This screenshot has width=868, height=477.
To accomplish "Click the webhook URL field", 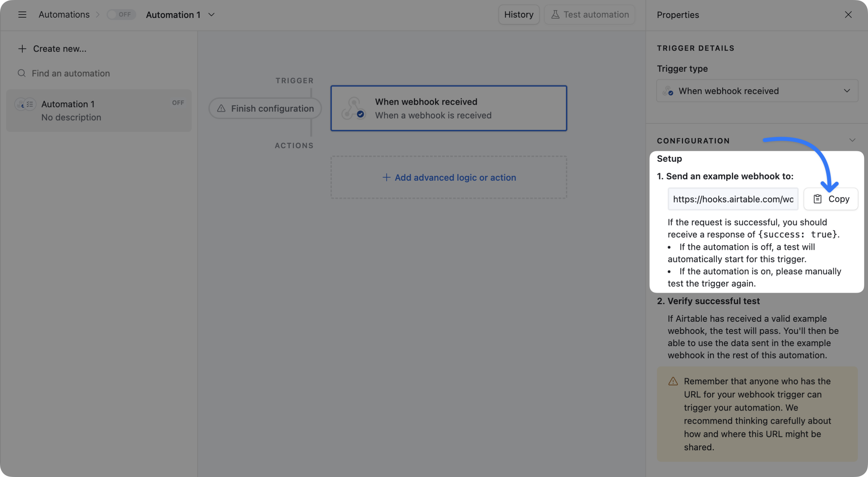I will coord(733,199).
